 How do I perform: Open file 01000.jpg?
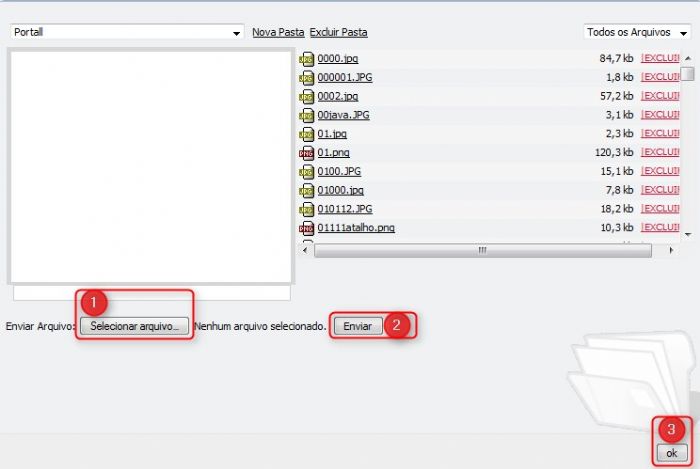(x=340, y=190)
